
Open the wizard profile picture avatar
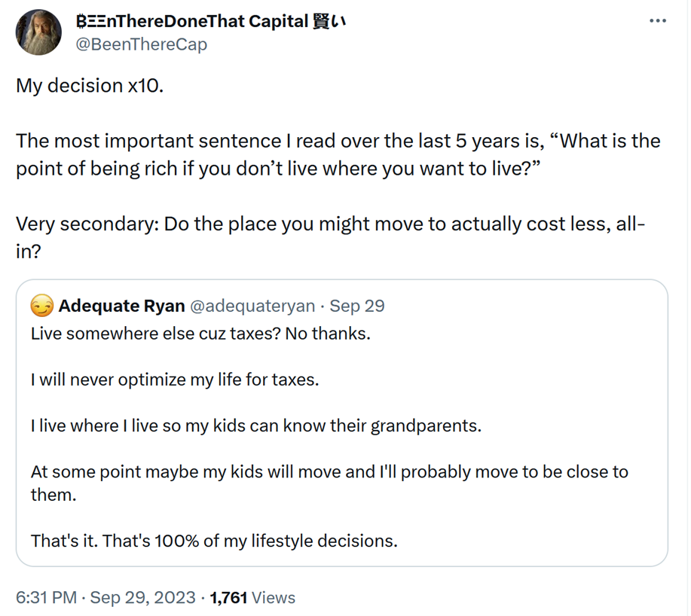pyautogui.click(x=38, y=32)
